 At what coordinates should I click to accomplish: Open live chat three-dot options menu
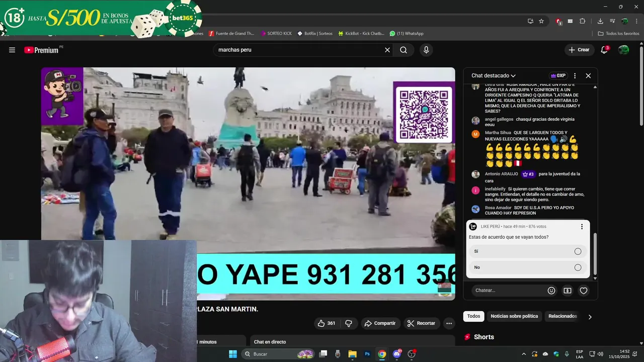575,76
